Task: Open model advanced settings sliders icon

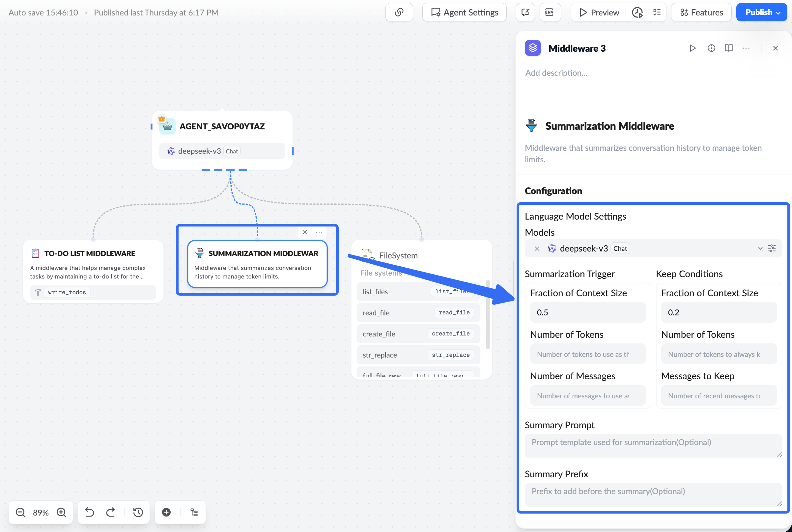Action: (772, 248)
